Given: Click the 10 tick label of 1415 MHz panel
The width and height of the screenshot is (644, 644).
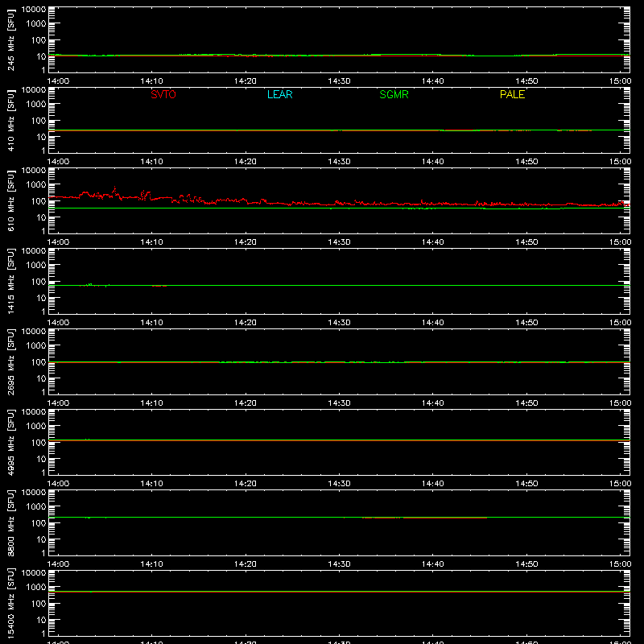Looking at the screenshot, I should click(x=41, y=298).
